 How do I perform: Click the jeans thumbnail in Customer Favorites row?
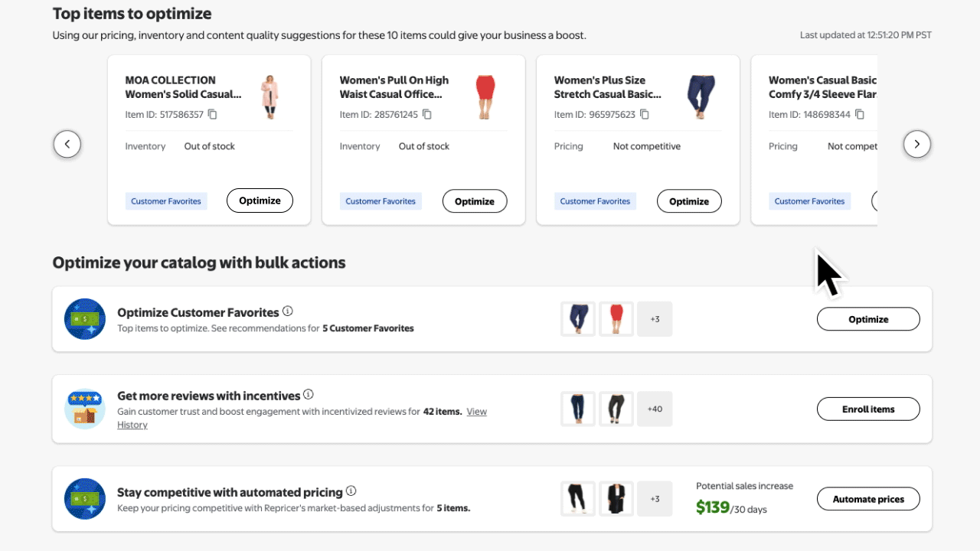[x=577, y=318]
